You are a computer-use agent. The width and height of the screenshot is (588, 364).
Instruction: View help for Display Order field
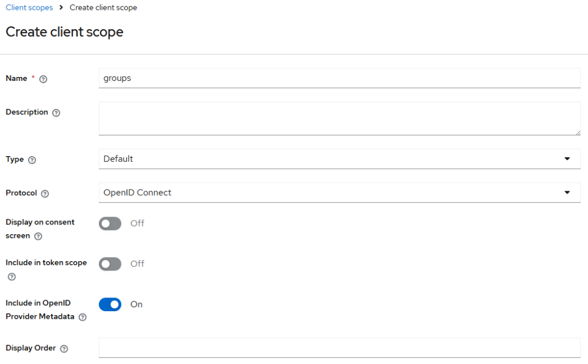(64, 349)
